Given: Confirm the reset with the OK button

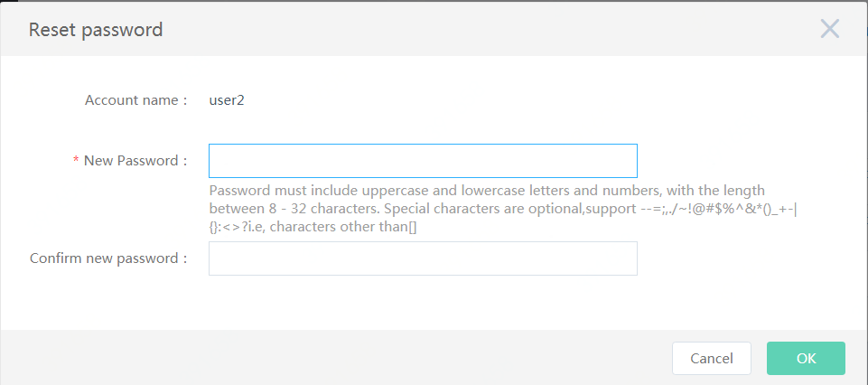Looking at the screenshot, I should 806,359.
